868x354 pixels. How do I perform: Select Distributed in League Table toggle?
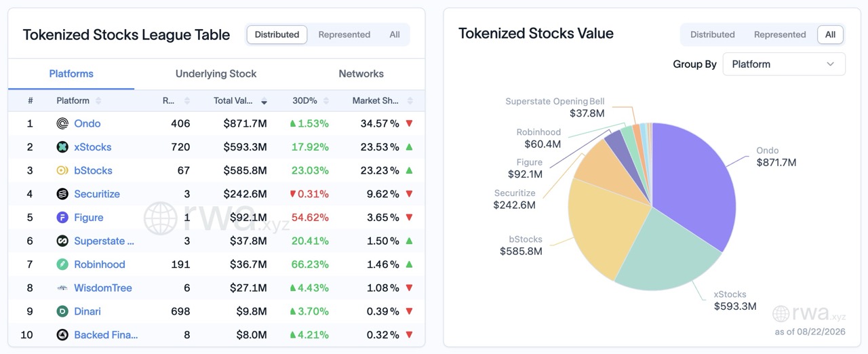pos(277,35)
